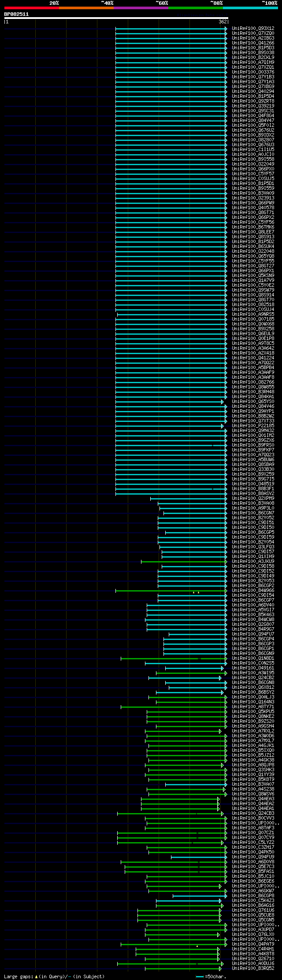Click the green alignment bar for UniRef100_A3JKU9
Viewport: 282px width, 980px height.
click(184, 562)
